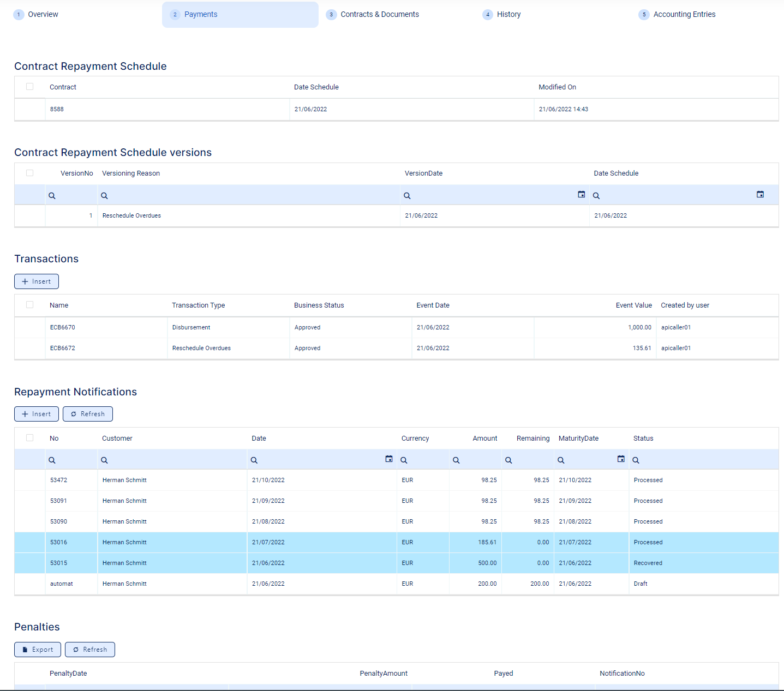Click the Versioning Reason filter search icon
Screen dimensions: 784x691
[x=104, y=196]
